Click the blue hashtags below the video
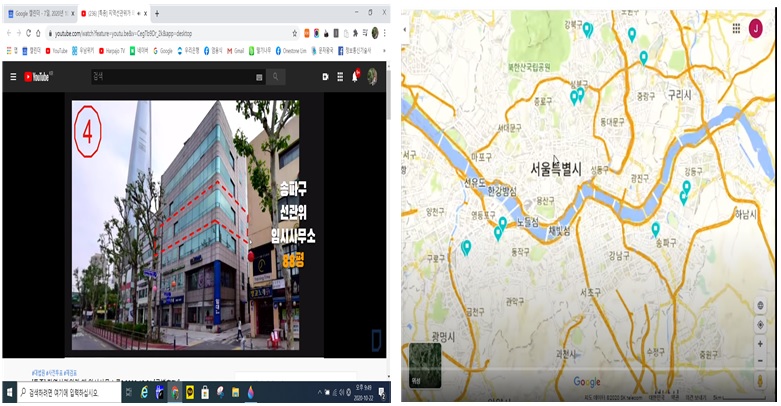Viewport: 781px width, 406px height. [x=54, y=373]
